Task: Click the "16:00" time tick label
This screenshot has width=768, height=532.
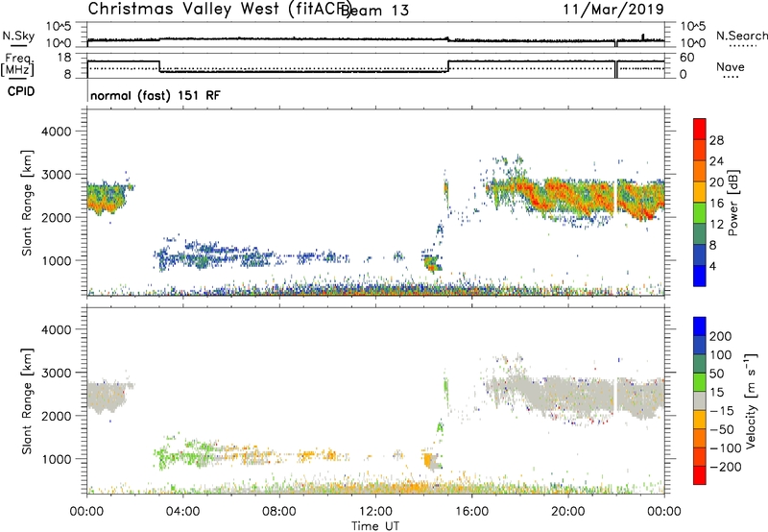Action: click(x=471, y=512)
